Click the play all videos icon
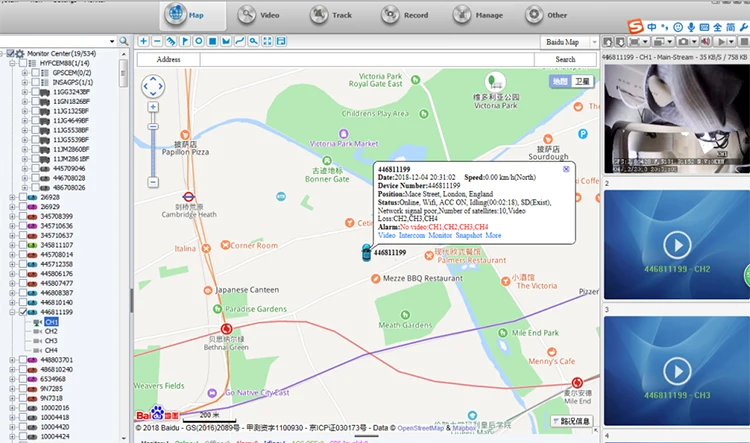The width and height of the screenshot is (750, 443). tap(720, 42)
